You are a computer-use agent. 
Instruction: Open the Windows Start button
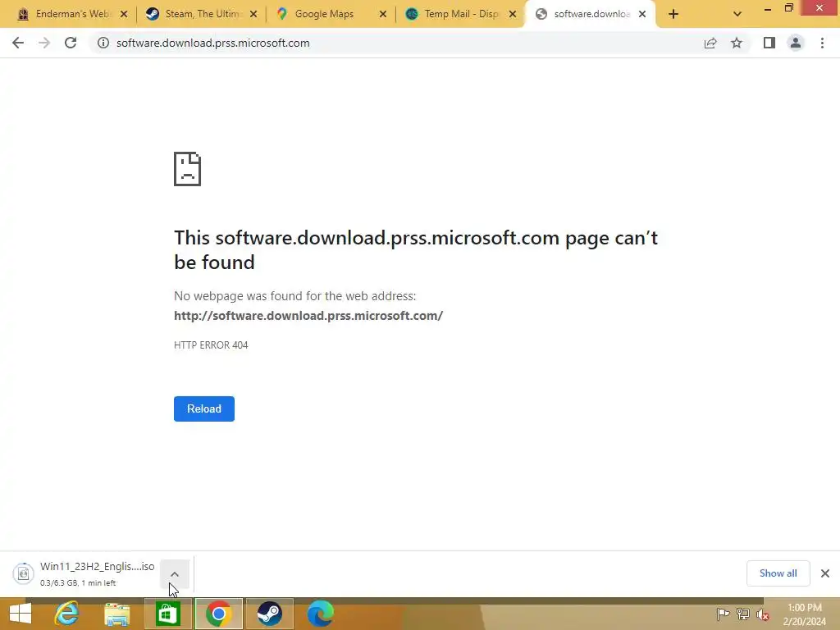21,614
